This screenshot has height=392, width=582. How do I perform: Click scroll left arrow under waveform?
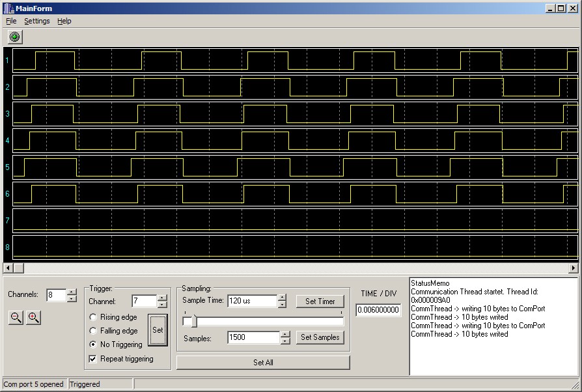point(8,268)
